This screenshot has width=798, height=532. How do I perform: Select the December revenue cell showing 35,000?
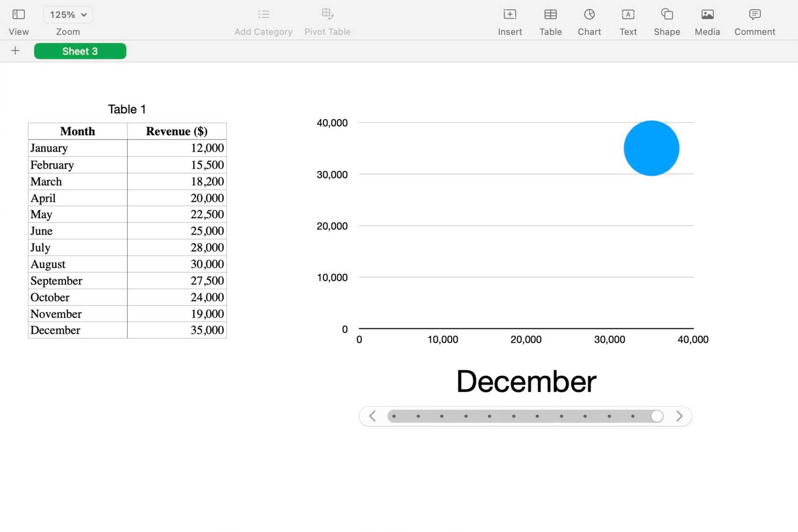pyautogui.click(x=177, y=330)
